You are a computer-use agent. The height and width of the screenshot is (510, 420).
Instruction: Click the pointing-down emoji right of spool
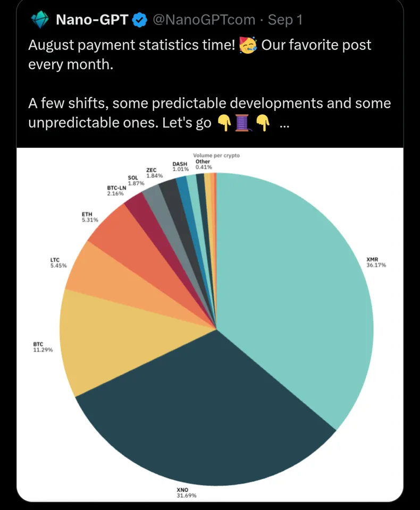tap(263, 123)
